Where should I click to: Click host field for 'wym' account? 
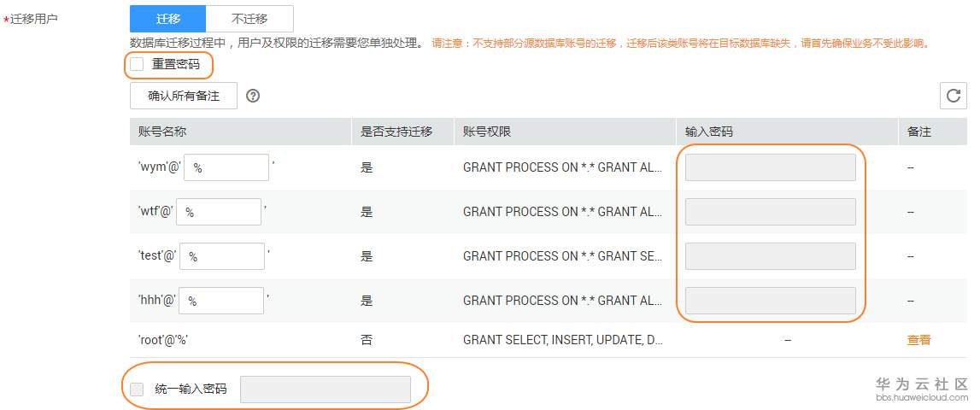tap(226, 167)
